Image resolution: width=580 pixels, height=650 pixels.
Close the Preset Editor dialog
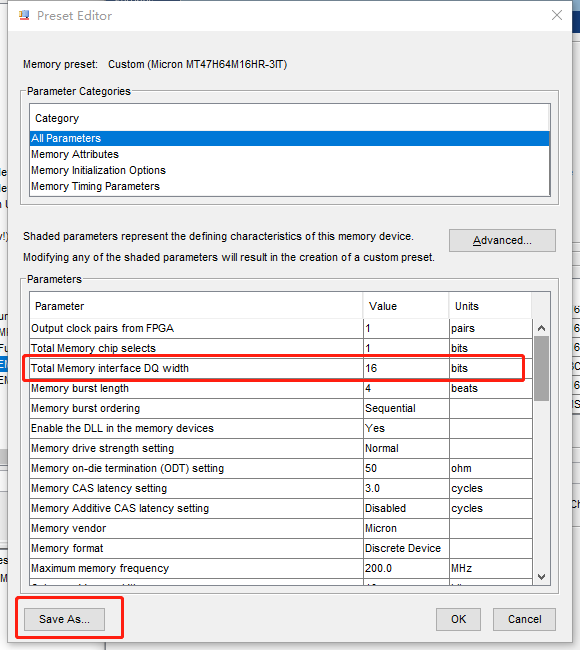(x=557, y=15)
